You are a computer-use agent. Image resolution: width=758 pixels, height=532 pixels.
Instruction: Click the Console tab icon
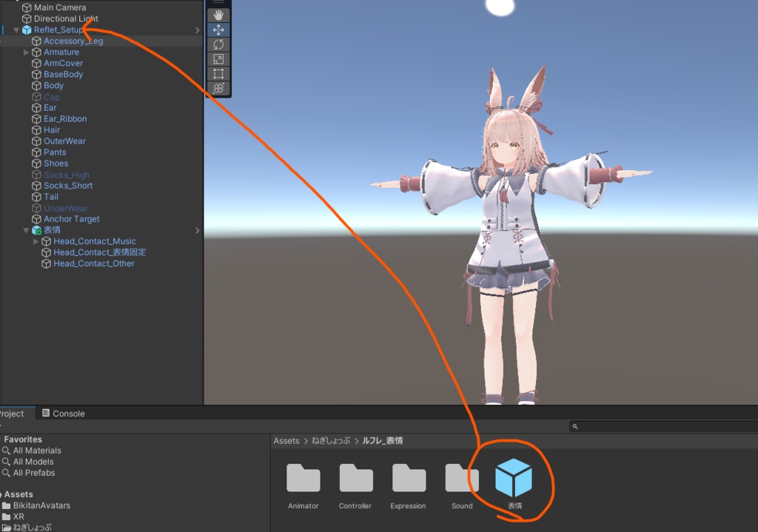pos(46,413)
